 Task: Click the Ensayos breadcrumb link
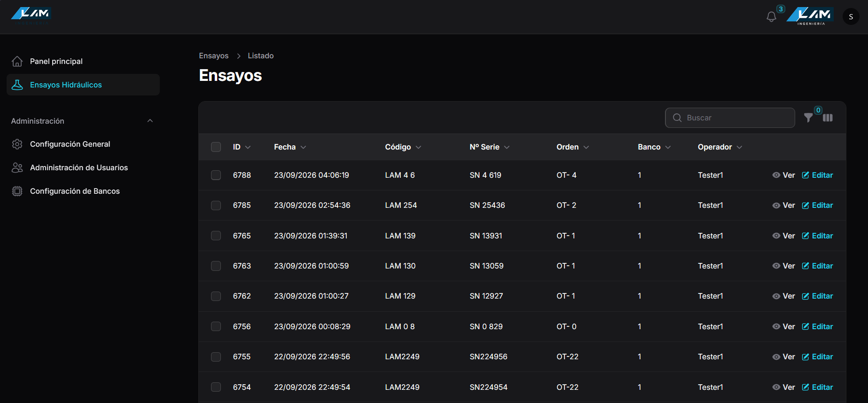[214, 55]
